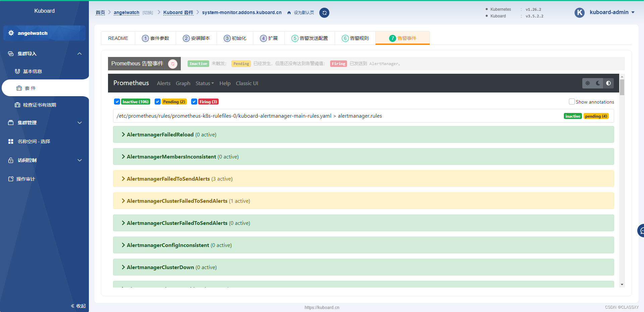Image resolution: width=644 pixels, height=312 pixels.
Task: Open the chat support bubble icon
Action: click(x=641, y=231)
